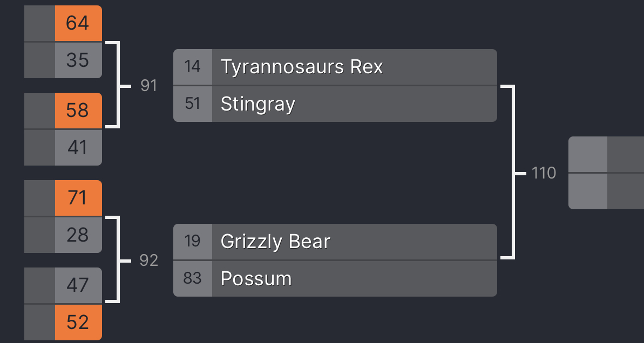Click the score 41 cell

point(78,147)
